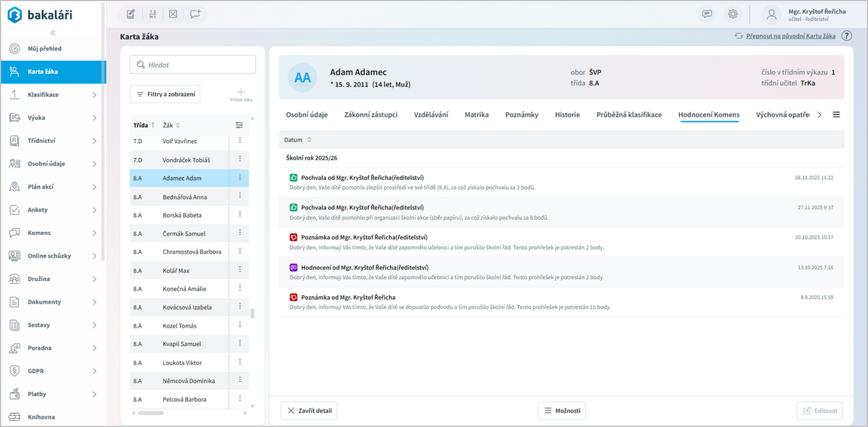868x427 pixels.
Task: Open the settings gear in top bar
Action: 732,14
